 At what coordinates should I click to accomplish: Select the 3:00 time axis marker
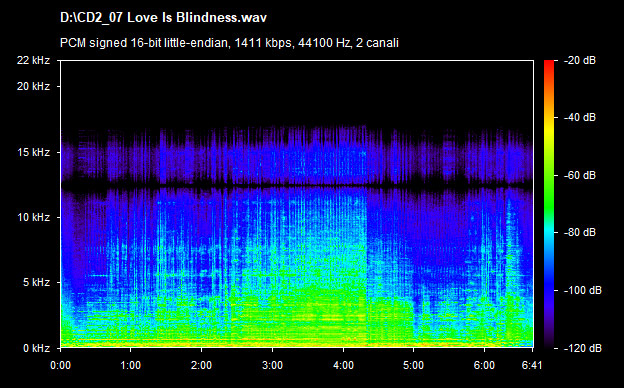point(273,365)
